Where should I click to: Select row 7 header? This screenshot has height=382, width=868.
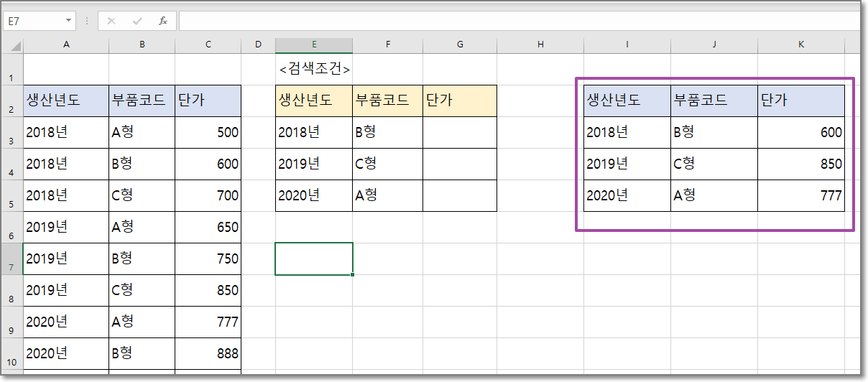pyautogui.click(x=14, y=259)
